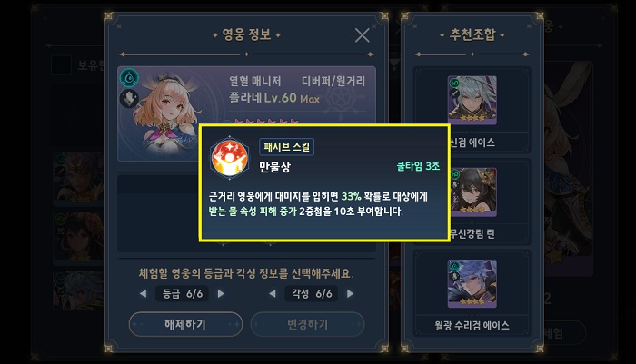Click the 변경하기 button
636x364 pixels.
[307, 324]
